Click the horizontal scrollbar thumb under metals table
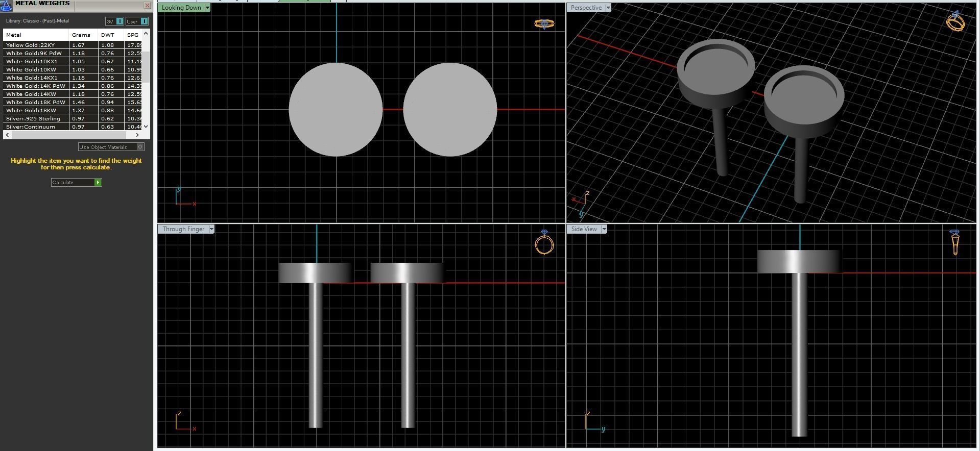980x451 pixels. coord(68,135)
